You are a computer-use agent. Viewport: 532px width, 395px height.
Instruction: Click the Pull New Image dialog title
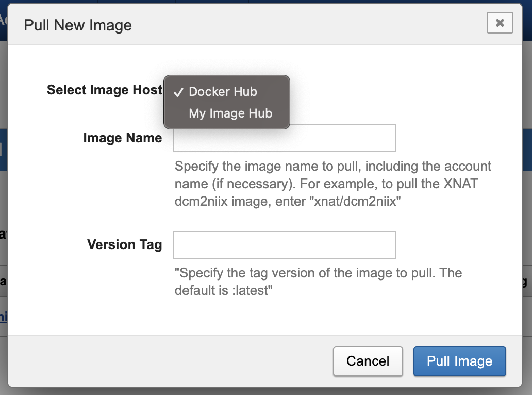click(x=78, y=25)
